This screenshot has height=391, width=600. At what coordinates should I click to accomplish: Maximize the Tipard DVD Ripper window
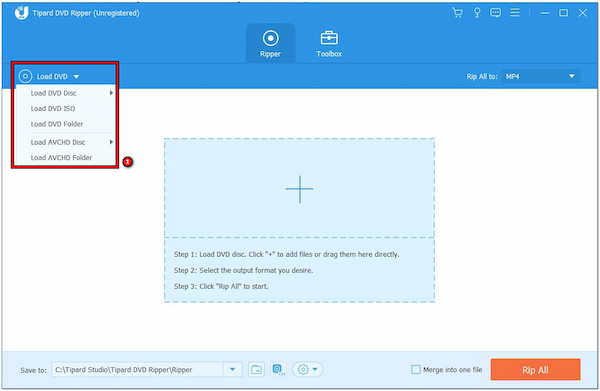pos(563,13)
